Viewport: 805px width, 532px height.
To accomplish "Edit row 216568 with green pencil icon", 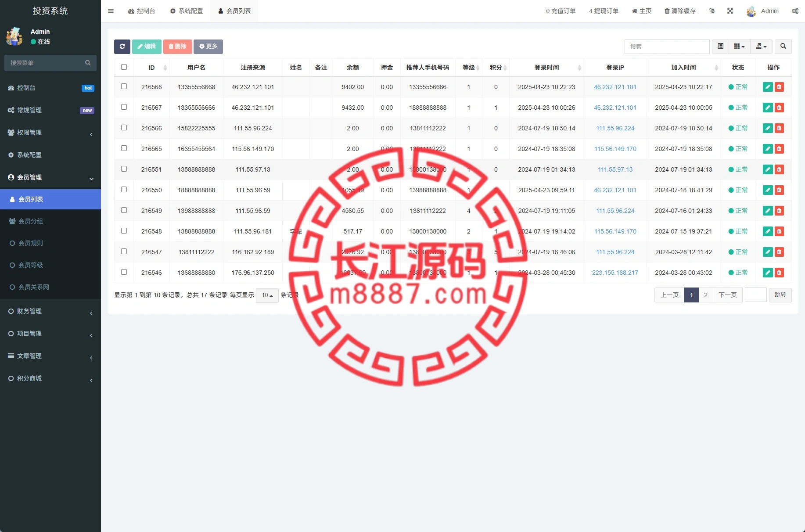I will tap(768, 87).
